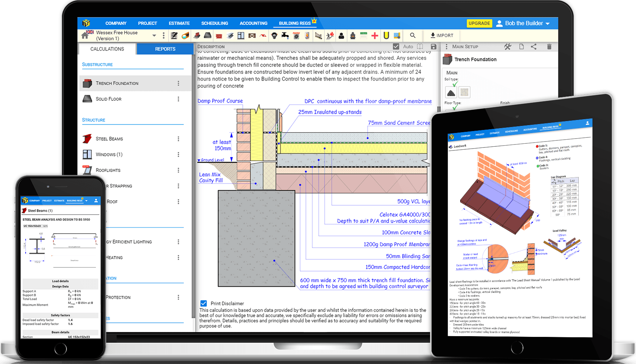Click the Structure section heading
This screenshot has width=636, height=364.
(x=94, y=120)
